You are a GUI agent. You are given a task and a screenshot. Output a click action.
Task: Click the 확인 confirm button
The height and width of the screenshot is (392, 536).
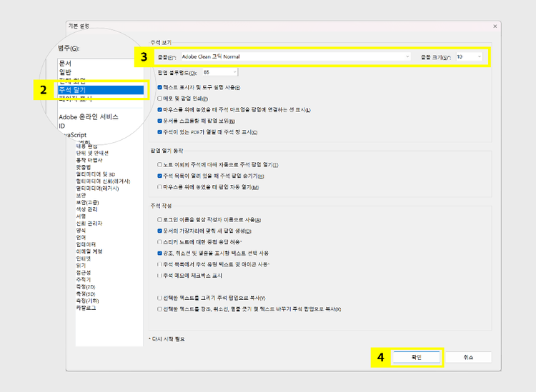416,357
